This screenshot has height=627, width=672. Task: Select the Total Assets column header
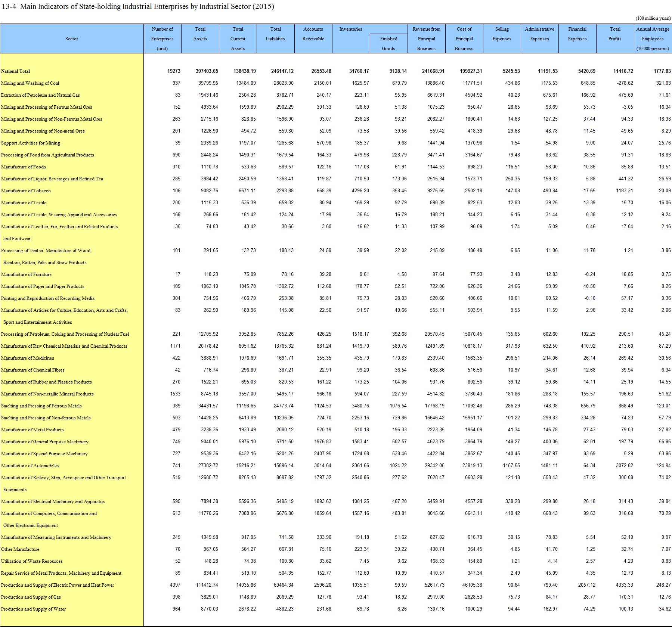tap(200, 34)
